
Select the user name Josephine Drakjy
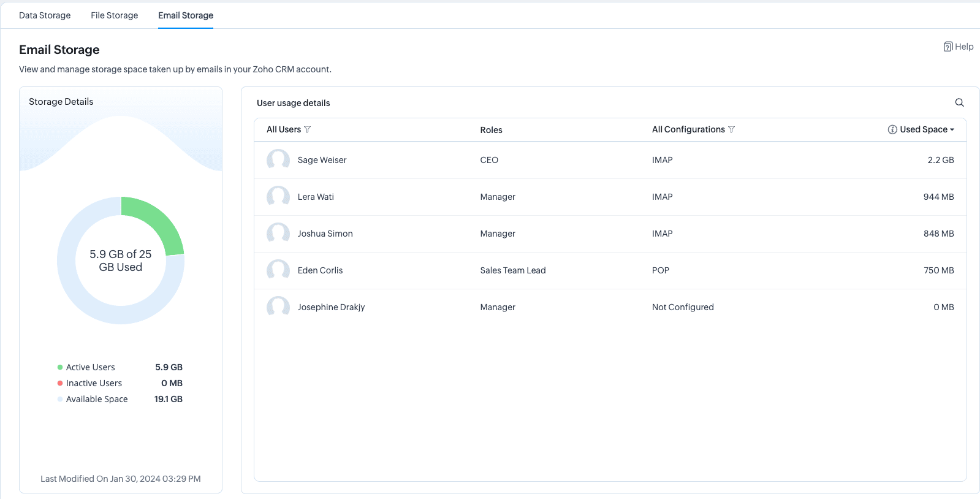tap(331, 307)
